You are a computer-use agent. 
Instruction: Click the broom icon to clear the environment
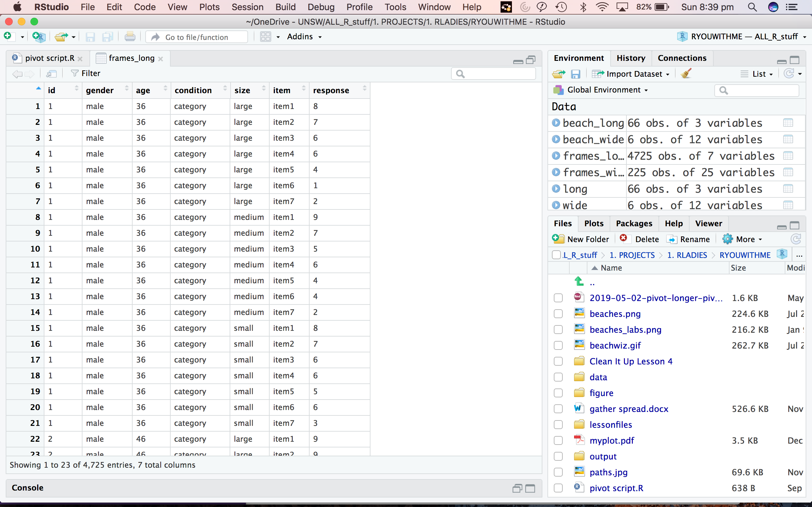click(x=686, y=74)
